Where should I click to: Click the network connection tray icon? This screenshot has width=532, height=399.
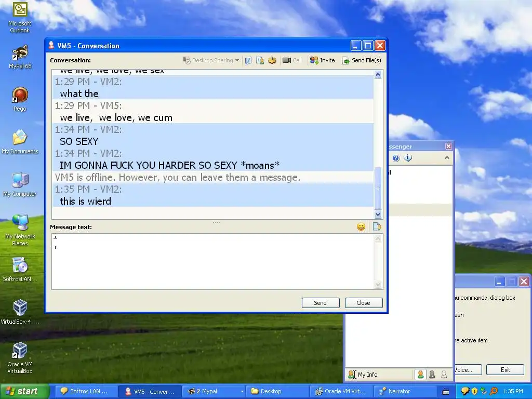click(x=484, y=391)
